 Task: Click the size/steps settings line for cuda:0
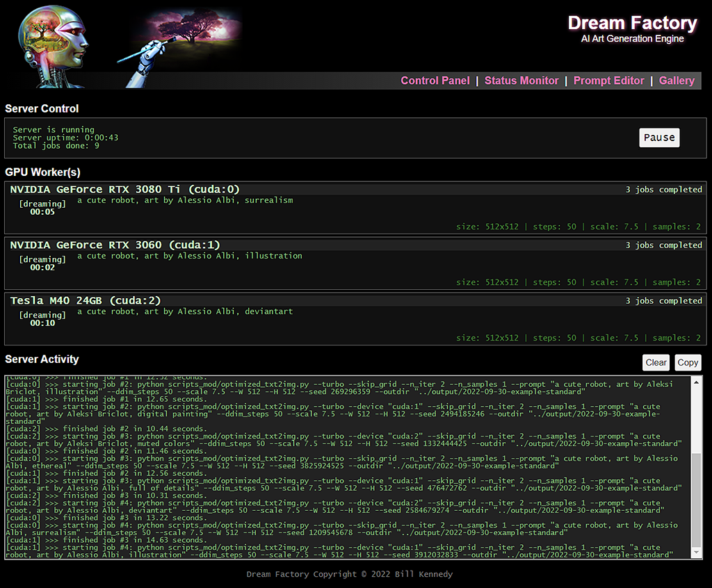[x=578, y=227]
